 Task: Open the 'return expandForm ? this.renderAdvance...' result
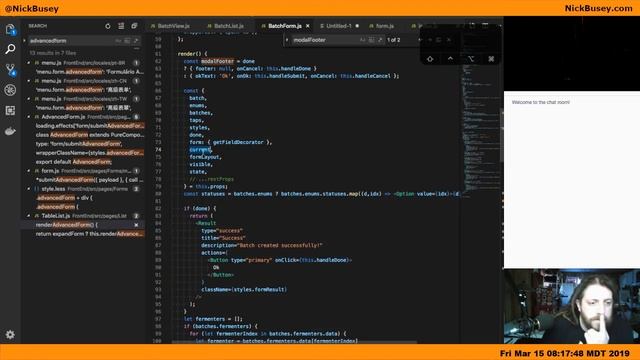(x=90, y=234)
